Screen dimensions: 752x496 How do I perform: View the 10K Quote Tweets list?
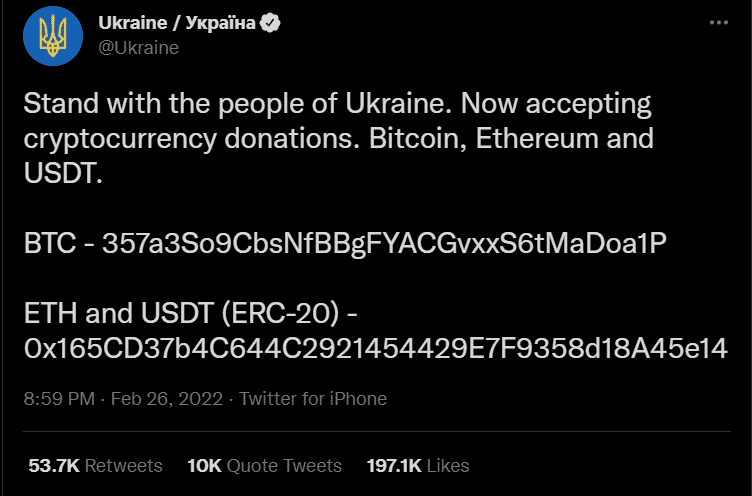(264, 465)
